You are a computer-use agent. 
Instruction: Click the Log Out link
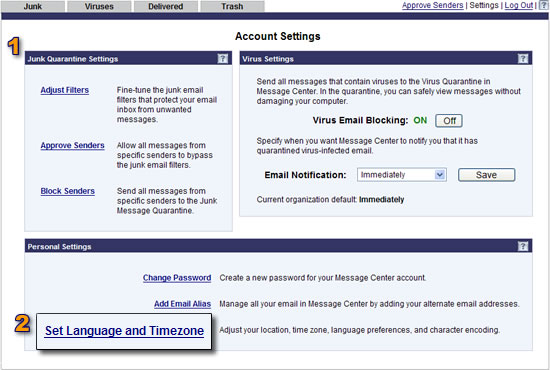[x=518, y=5]
